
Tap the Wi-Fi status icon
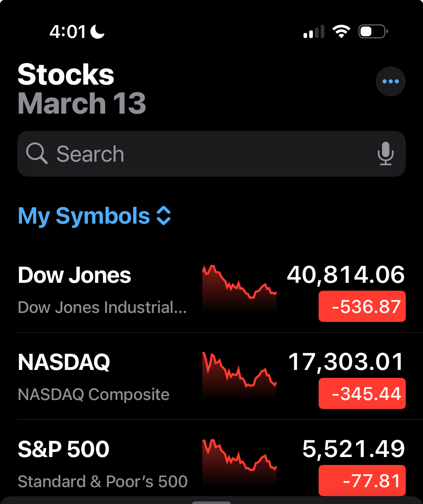coord(341,32)
